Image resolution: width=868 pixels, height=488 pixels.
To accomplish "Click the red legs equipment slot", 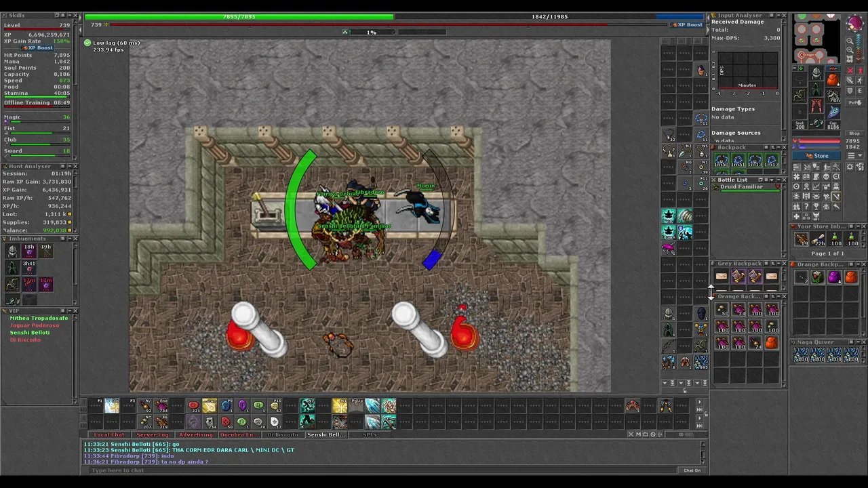I will [816, 106].
